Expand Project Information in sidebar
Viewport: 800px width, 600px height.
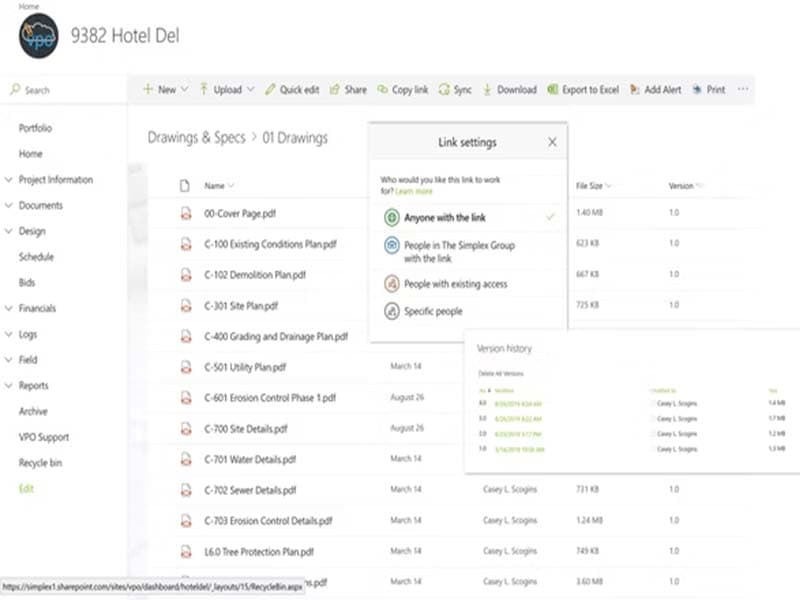click(x=9, y=180)
